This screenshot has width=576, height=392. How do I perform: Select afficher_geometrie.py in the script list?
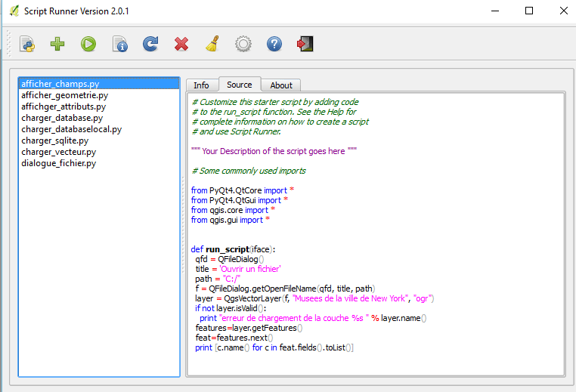[x=99, y=95]
